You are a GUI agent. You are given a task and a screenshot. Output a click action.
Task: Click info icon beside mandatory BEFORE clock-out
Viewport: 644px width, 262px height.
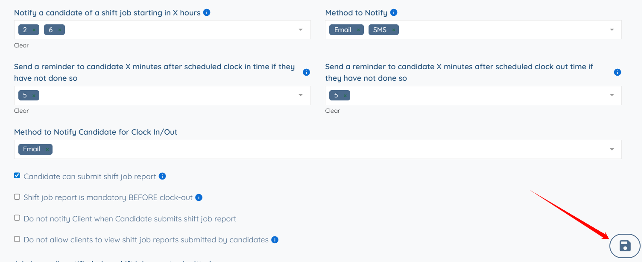click(199, 197)
